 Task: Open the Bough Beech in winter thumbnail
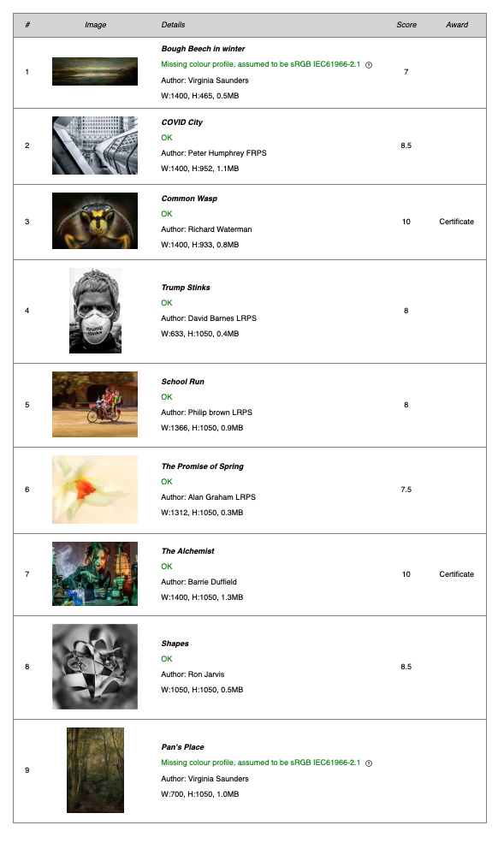point(95,72)
